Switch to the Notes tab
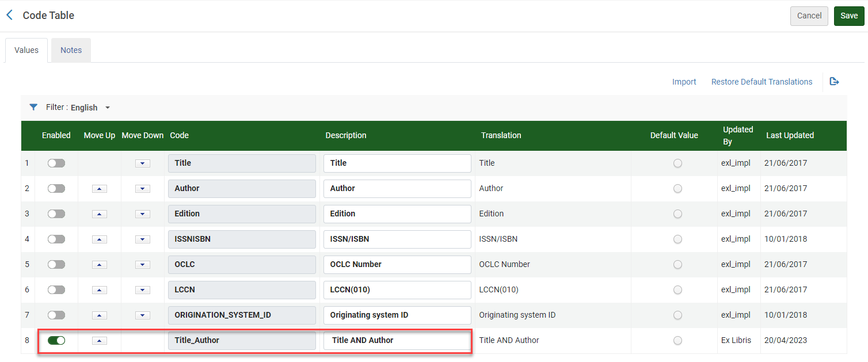This screenshot has width=868, height=362. (71, 50)
